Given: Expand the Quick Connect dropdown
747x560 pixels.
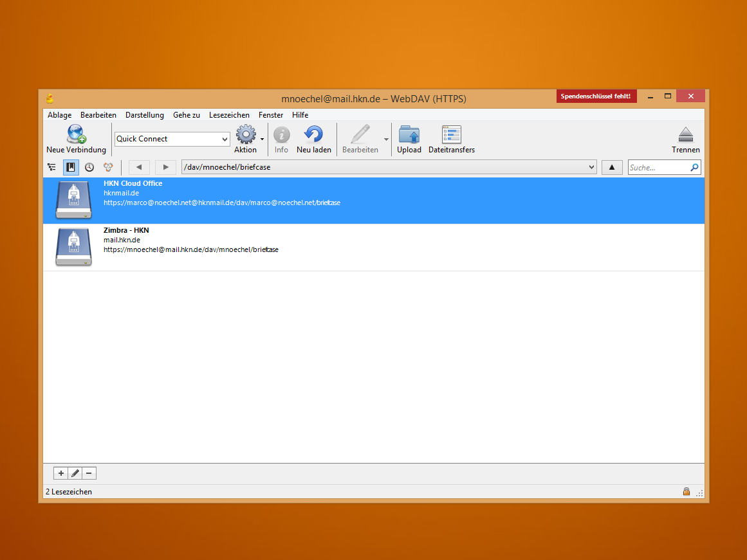Looking at the screenshot, I should tap(225, 139).
